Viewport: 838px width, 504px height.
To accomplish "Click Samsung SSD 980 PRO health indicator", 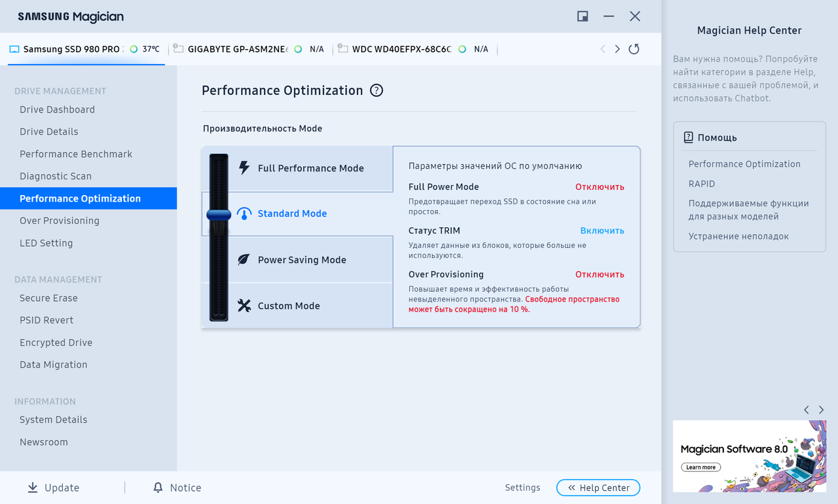I will [x=134, y=49].
